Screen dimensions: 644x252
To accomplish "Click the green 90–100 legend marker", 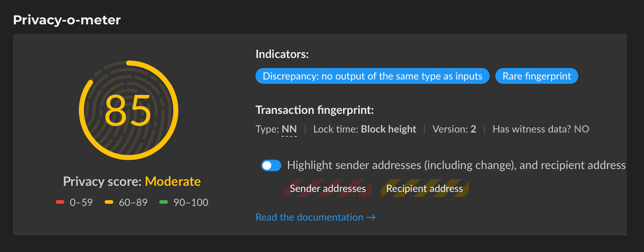I will [163, 203].
